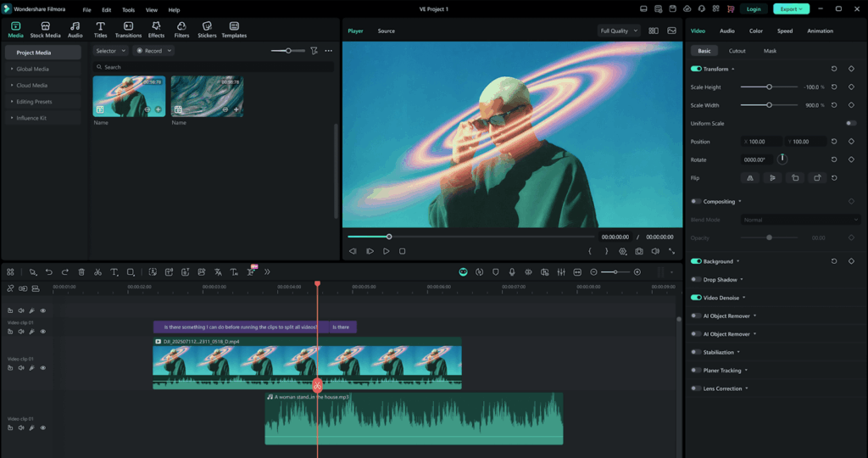Click the Login button
Viewport: 868px width, 458px height.
click(x=753, y=9)
